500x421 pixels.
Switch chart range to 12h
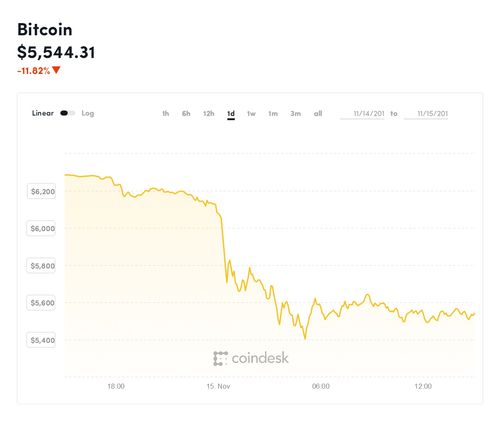point(209,114)
